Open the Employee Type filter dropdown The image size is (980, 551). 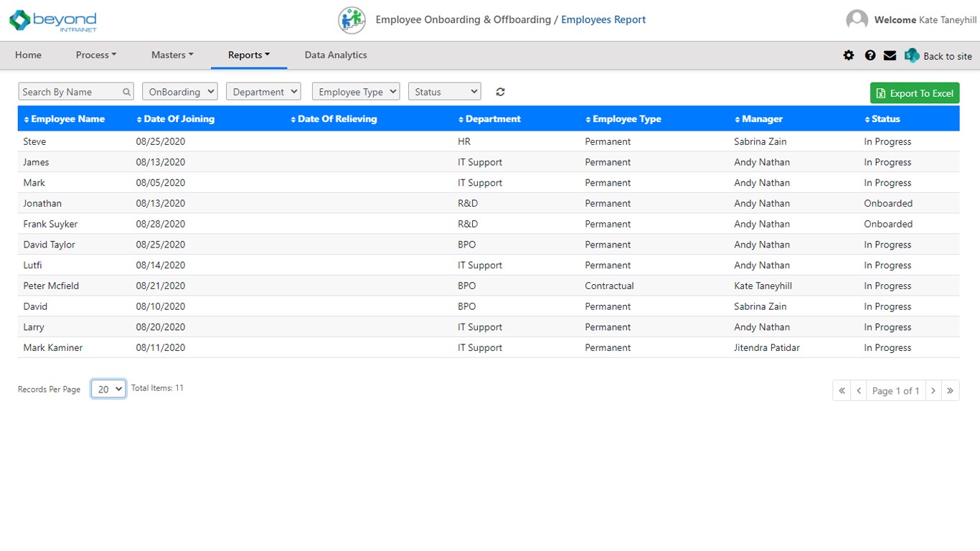point(356,92)
